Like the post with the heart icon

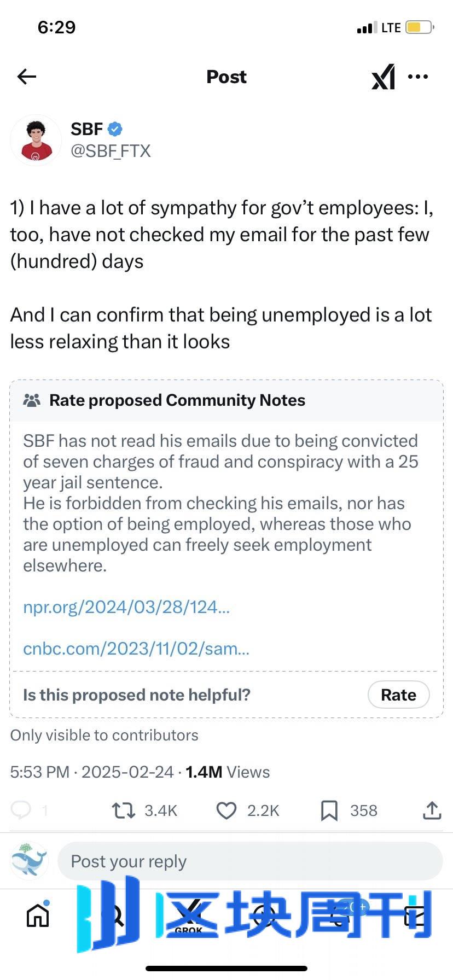point(226,810)
